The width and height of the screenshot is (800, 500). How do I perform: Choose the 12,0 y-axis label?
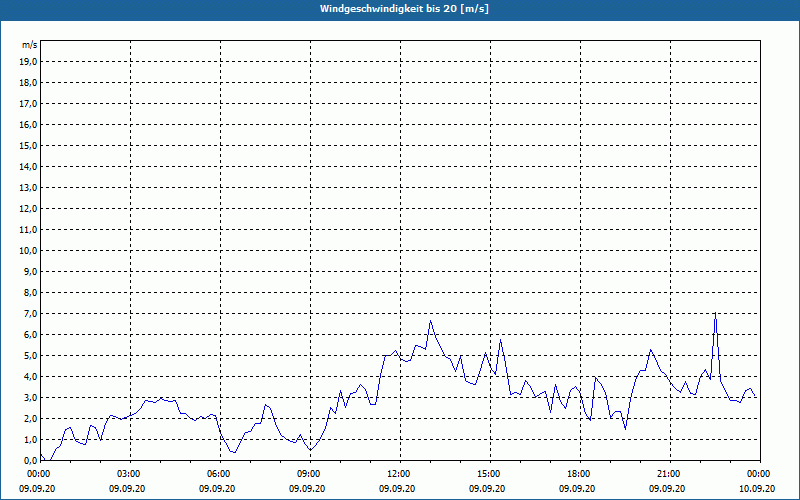pyautogui.click(x=28, y=209)
